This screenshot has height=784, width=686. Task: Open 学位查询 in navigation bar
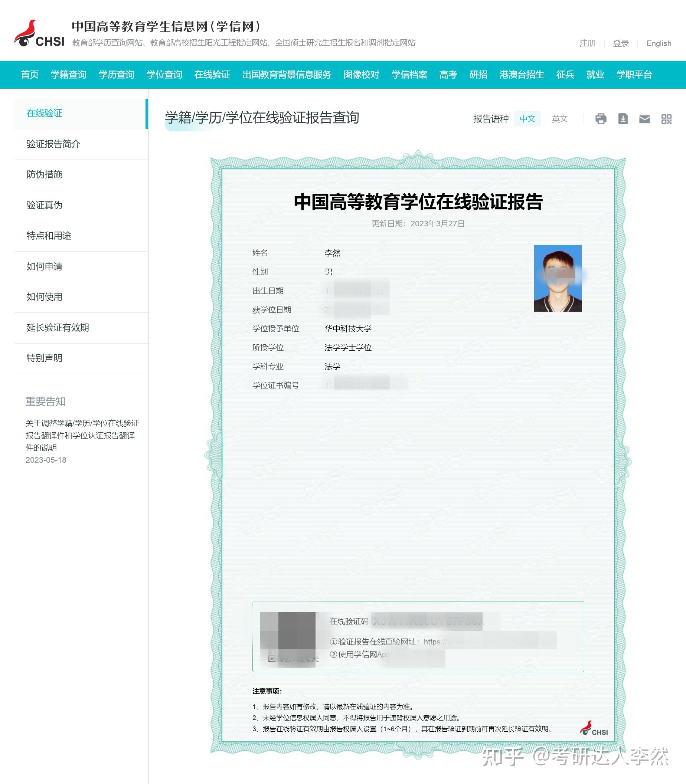[164, 75]
